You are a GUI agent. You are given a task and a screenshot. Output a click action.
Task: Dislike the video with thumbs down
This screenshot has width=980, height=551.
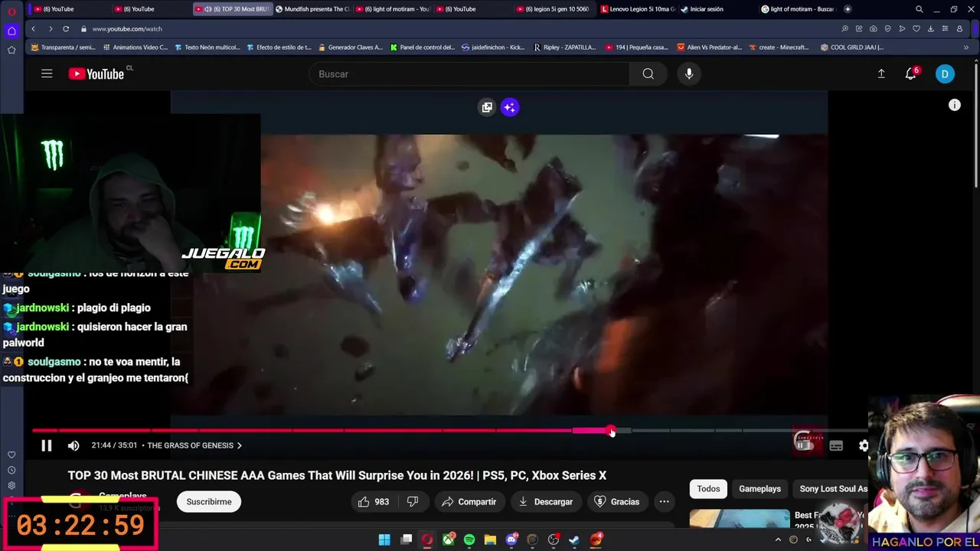point(413,502)
